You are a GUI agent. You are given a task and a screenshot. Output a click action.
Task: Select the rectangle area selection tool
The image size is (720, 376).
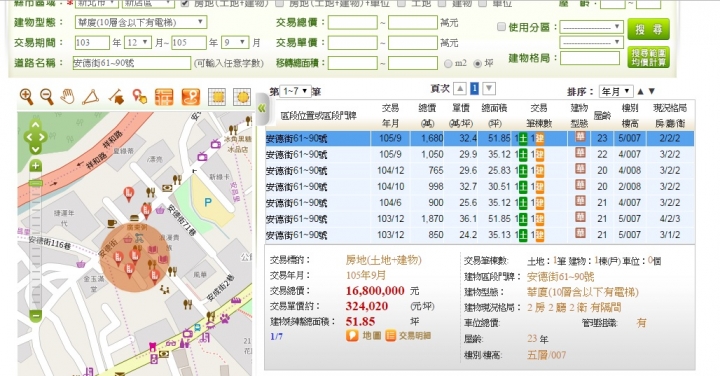218,97
